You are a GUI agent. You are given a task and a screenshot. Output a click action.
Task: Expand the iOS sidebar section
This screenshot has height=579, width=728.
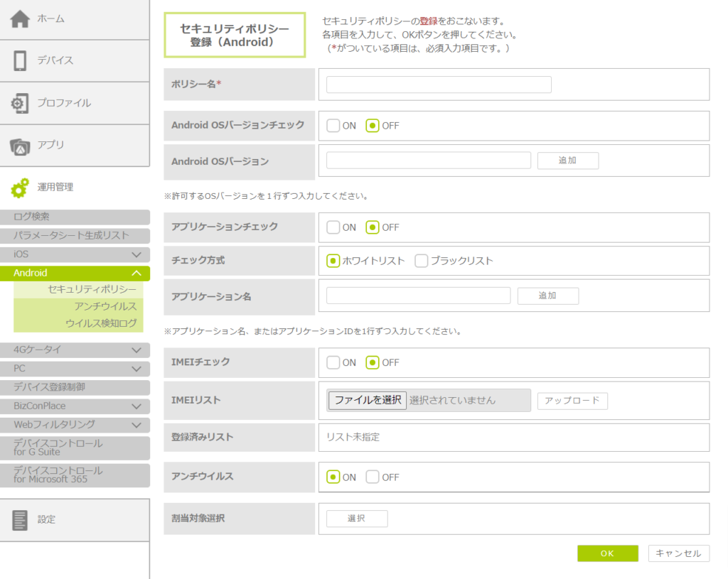(x=136, y=254)
